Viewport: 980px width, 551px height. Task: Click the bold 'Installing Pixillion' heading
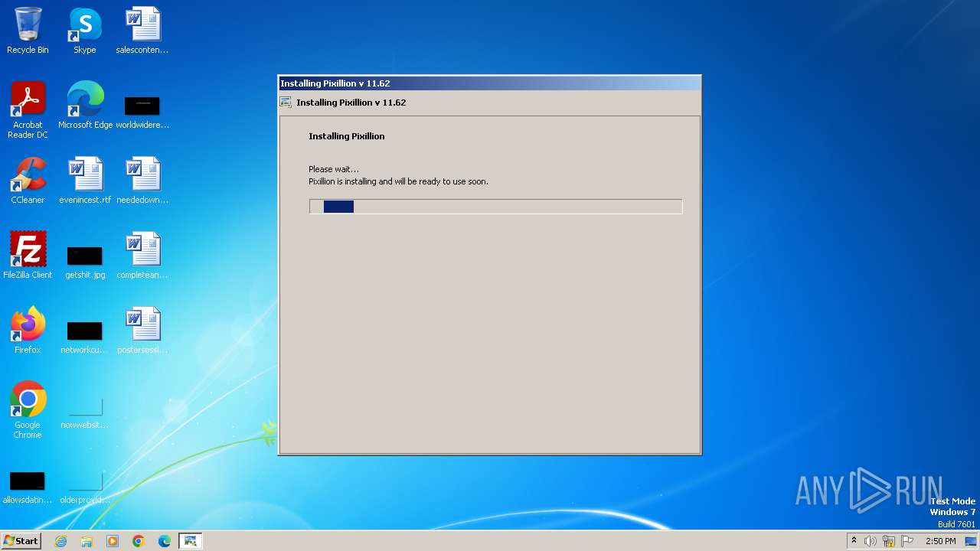(347, 136)
